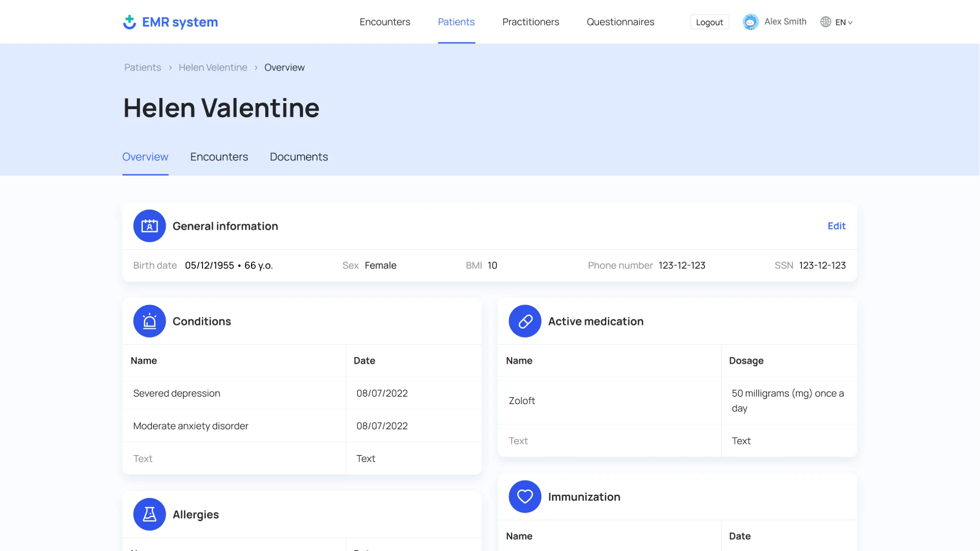Click the placeholder Text name cell in Conditions

click(x=234, y=459)
